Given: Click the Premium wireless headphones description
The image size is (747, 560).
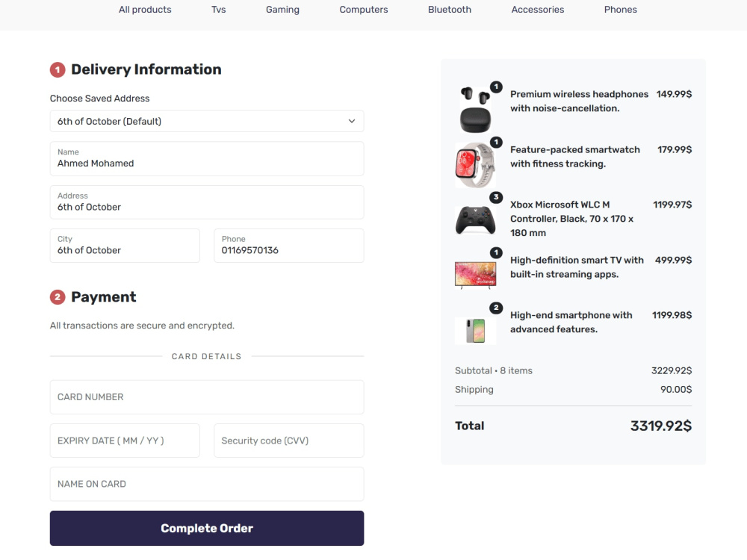Looking at the screenshot, I should [579, 101].
